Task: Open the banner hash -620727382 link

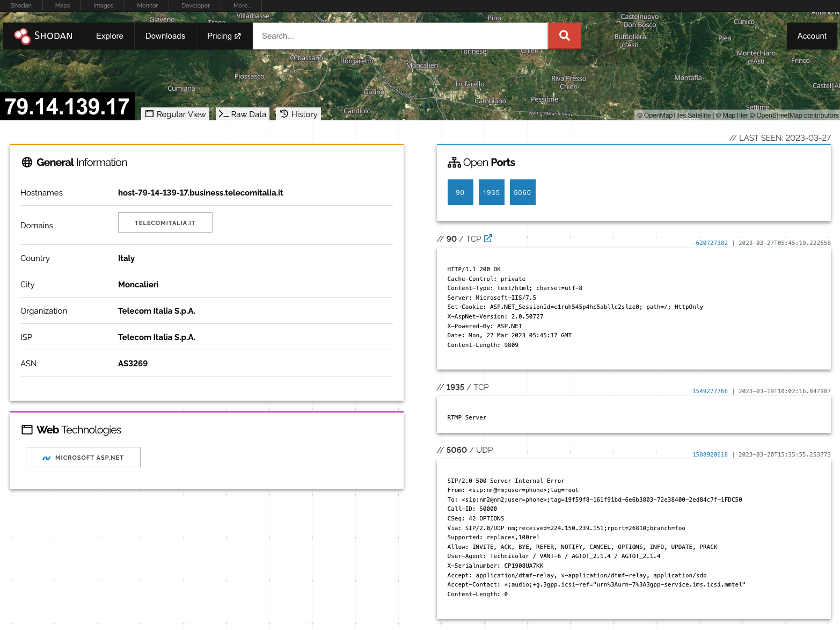Action: 710,243
